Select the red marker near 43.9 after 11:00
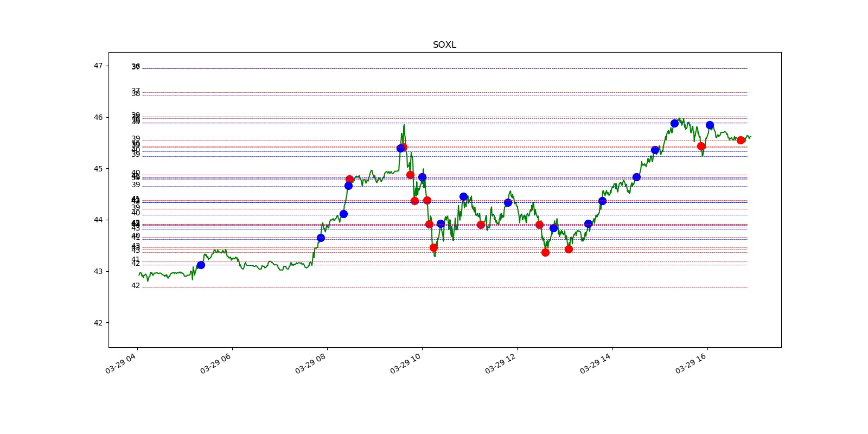The height and width of the screenshot is (434, 868). point(481,225)
